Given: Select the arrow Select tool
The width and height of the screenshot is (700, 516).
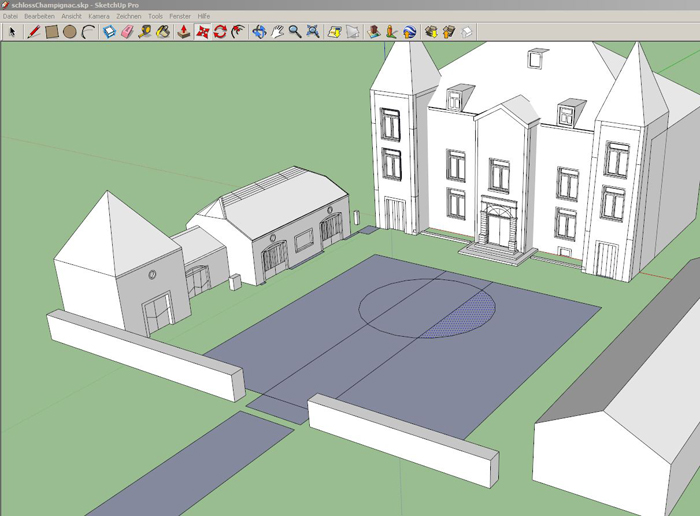Looking at the screenshot, I should [x=12, y=32].
